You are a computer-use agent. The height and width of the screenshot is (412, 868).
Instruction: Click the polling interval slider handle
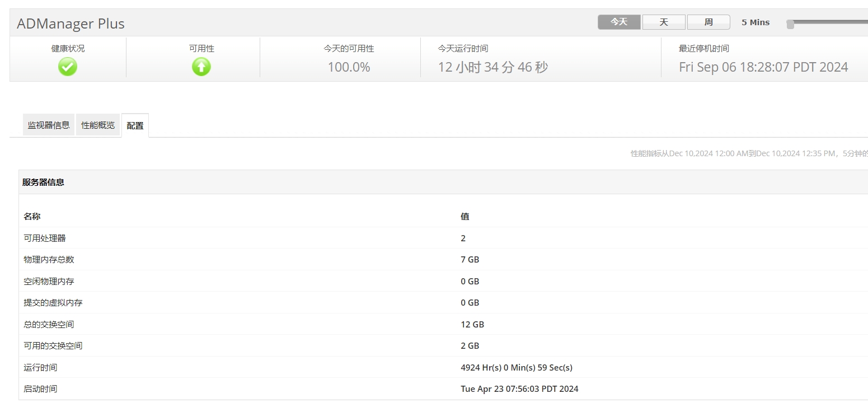click(790, 24)
